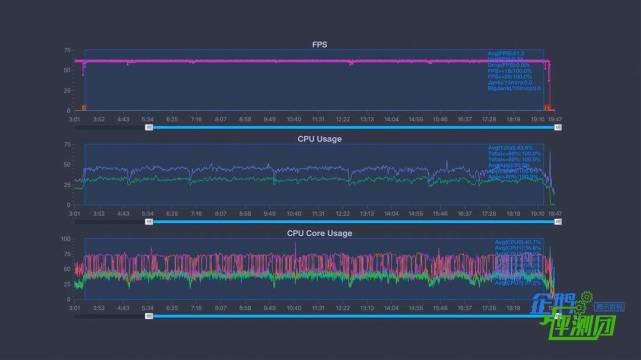Click the right range handle under the CPU Usage chart

click(558, 222)
